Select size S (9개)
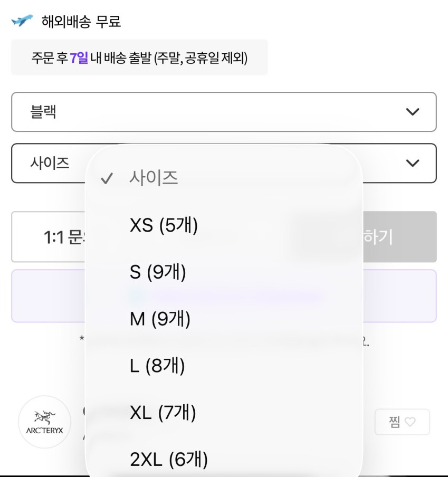 pyautogui.click(x=158, y=272)
